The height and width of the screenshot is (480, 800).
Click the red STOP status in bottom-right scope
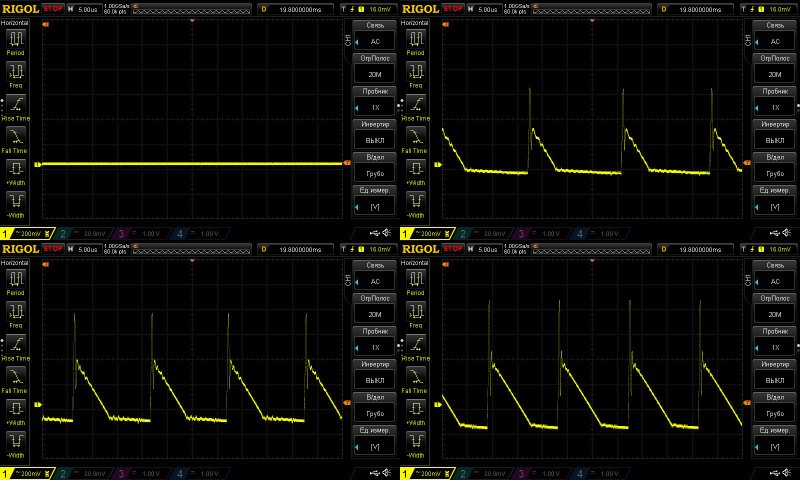point(453,249)
